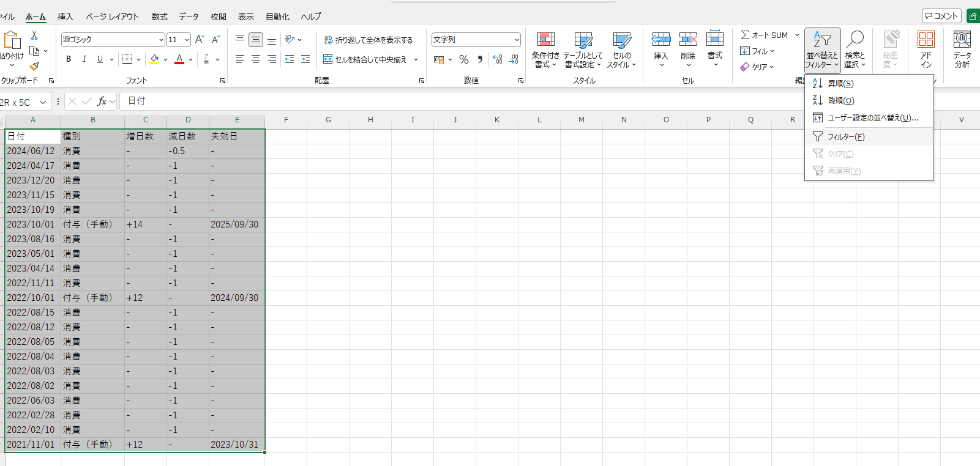The image size is (980, 466).
Task: Toggle Underline formatting
Action: click(x=100, y=59)
